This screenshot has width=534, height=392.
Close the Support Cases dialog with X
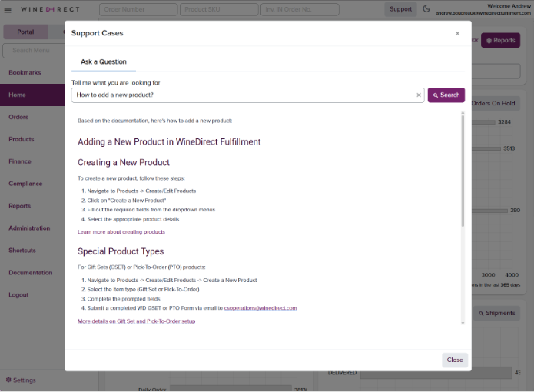(x=457, y=33)
